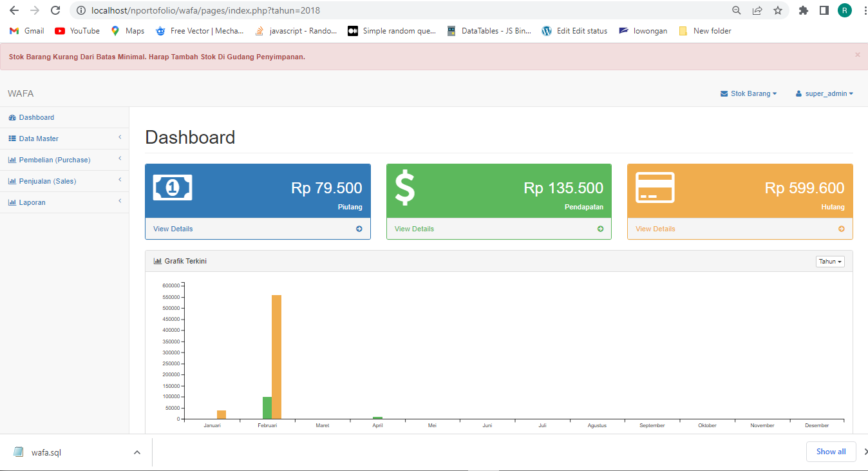Select Dashboard in the sidebar

click(36, 117)
